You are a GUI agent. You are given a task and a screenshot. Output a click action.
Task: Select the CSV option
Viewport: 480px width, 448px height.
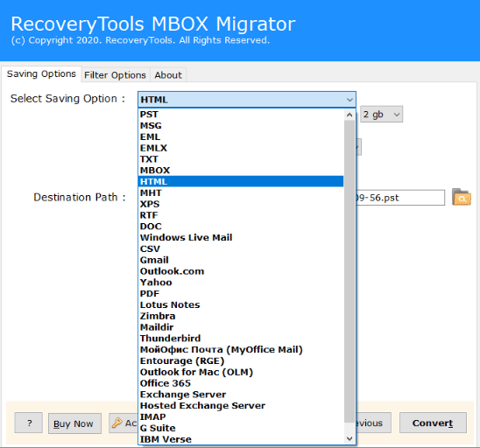(241, 248)
